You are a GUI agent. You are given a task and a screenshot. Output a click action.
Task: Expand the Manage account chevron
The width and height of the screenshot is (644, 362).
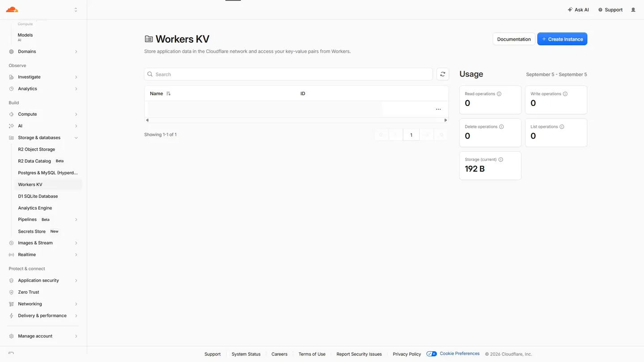(x=76, y=336)
